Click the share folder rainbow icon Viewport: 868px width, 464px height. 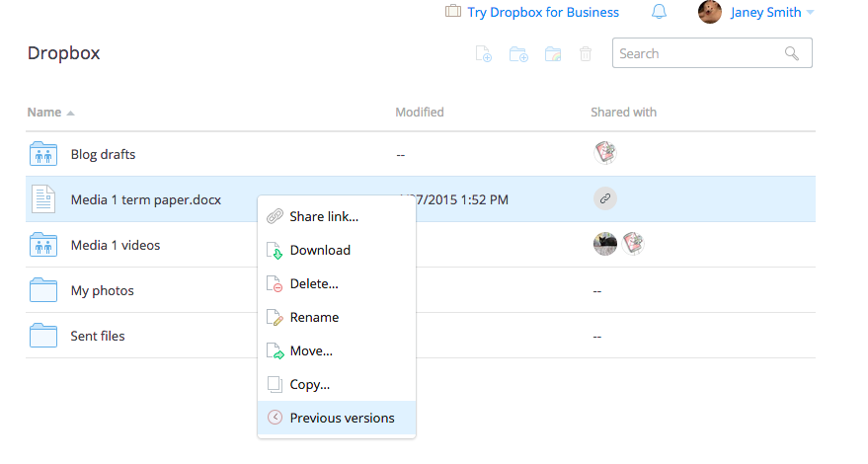552,54
